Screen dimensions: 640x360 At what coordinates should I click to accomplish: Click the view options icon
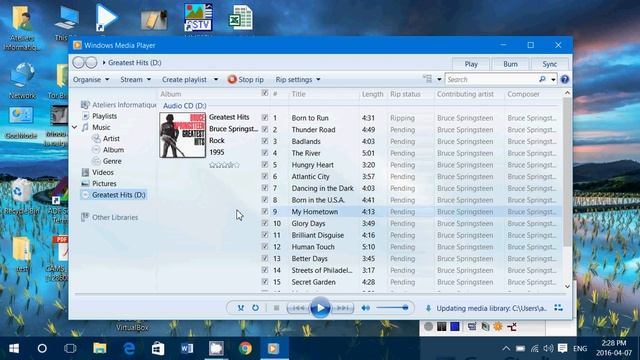[x=427, y=79]
